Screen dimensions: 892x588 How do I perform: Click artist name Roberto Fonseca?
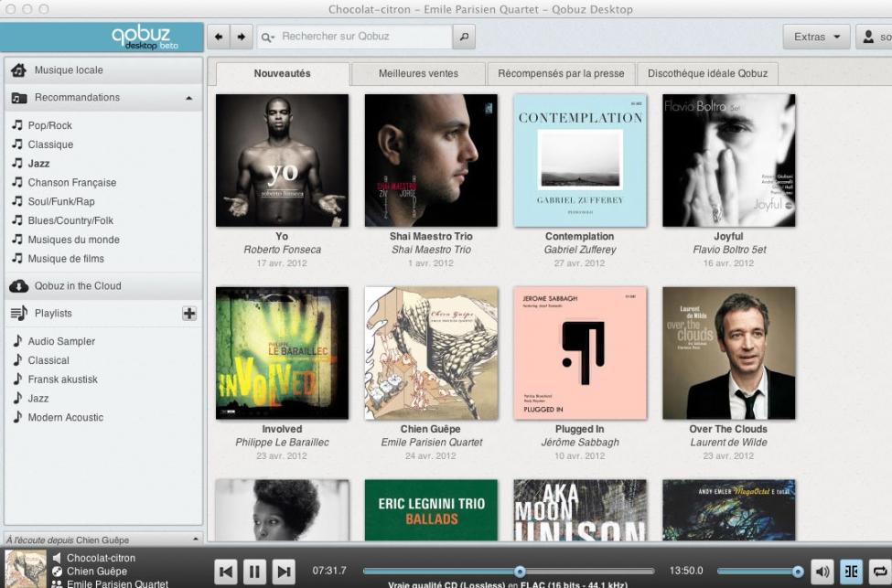tap(282, 250)
